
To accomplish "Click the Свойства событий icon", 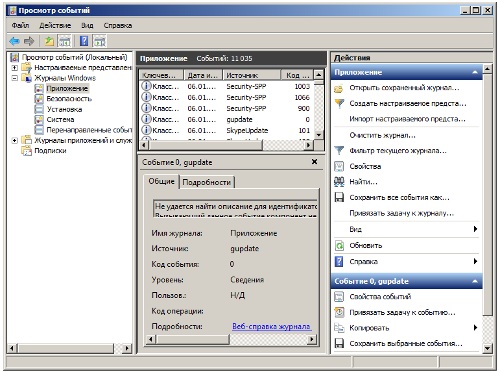I will point(339,297).
